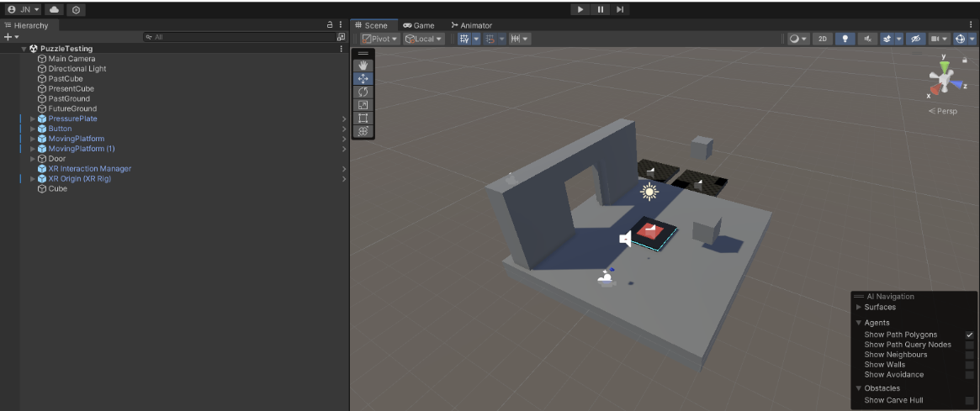Expand Surfaces section in AI Navigation
980x411 pixels.
click(859, 308)
